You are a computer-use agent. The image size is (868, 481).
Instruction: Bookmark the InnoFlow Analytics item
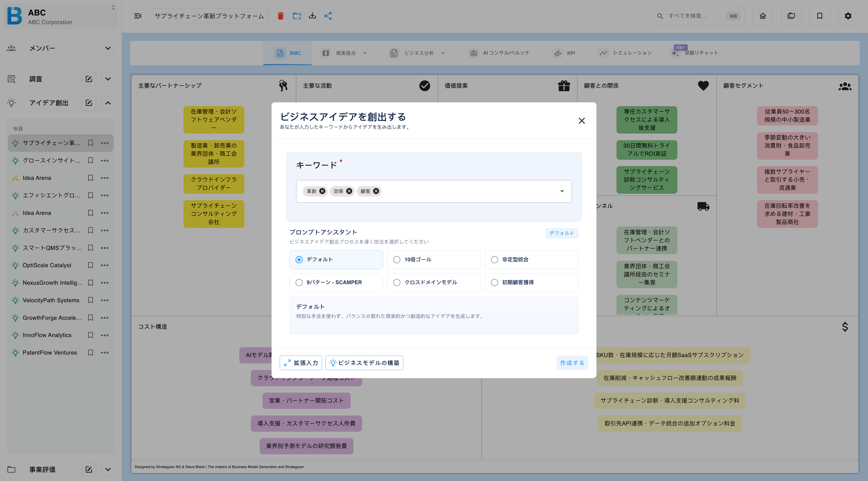[x=90, y=335]
